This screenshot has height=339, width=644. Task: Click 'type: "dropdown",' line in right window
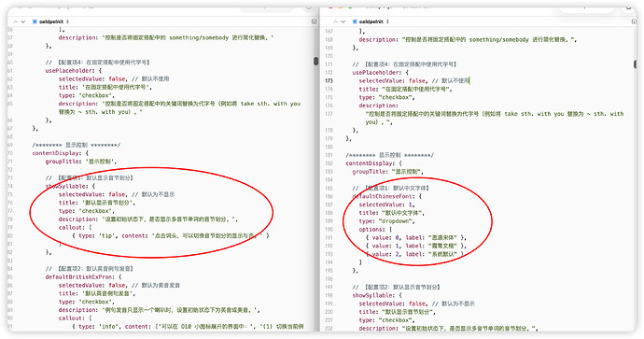point(387,221)
